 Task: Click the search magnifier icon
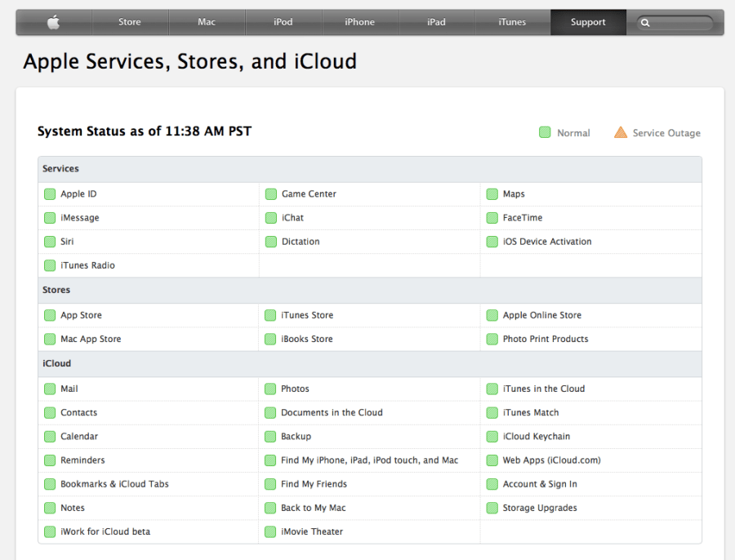(x=645, y=23)
